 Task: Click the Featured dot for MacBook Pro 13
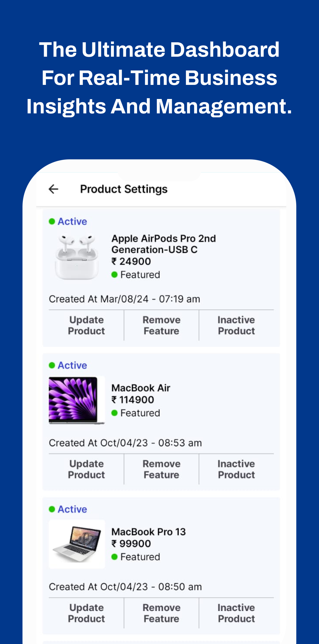point(115,557)
